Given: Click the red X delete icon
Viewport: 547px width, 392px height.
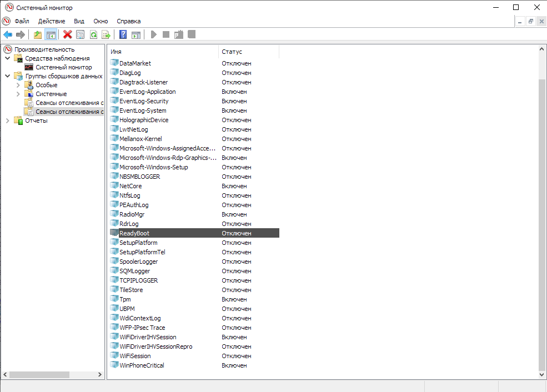Looking at the screenshot, I should click(x=67, y=34).
